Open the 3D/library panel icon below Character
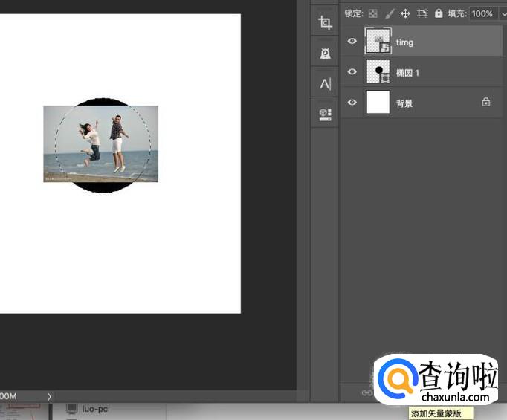507x420 pixels. pos(326,114)
